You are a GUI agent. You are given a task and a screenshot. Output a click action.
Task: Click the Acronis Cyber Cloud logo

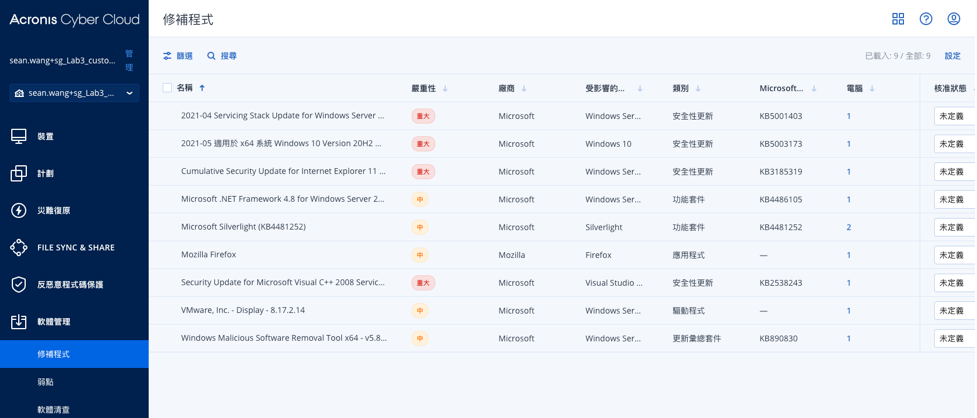point(74,20)
